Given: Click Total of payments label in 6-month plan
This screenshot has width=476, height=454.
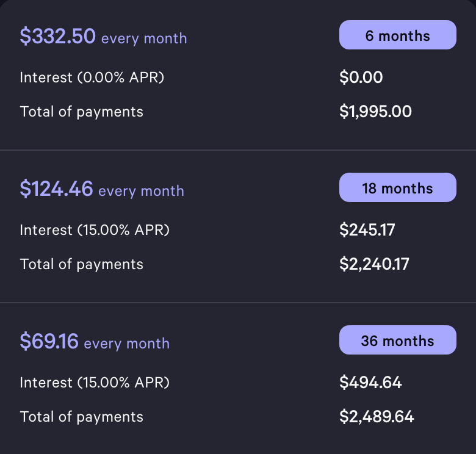Looking at the screenshot, I should (x=82, y=112).
